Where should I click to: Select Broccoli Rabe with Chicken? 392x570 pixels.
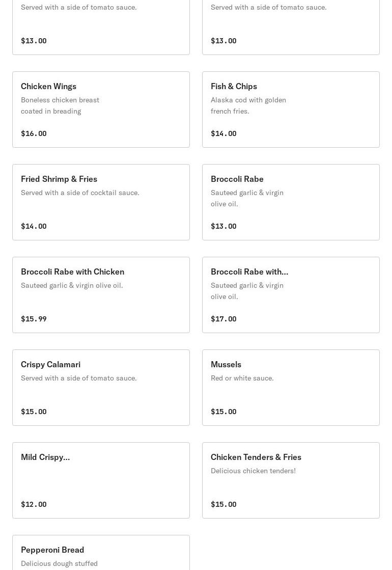[72, 272]
